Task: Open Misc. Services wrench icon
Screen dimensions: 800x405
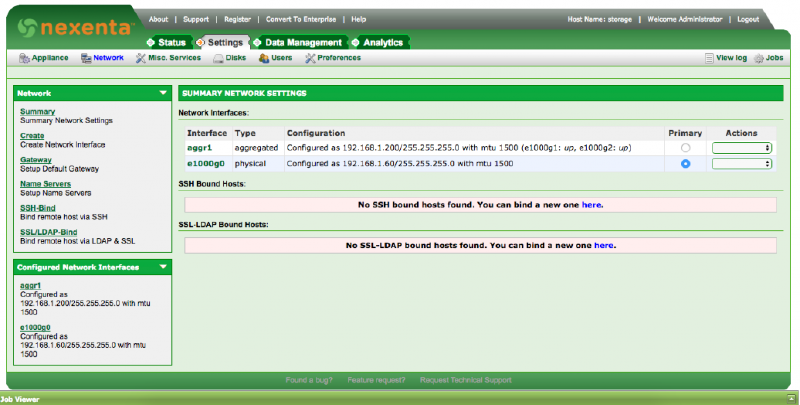Action: (x=138, y=59)
